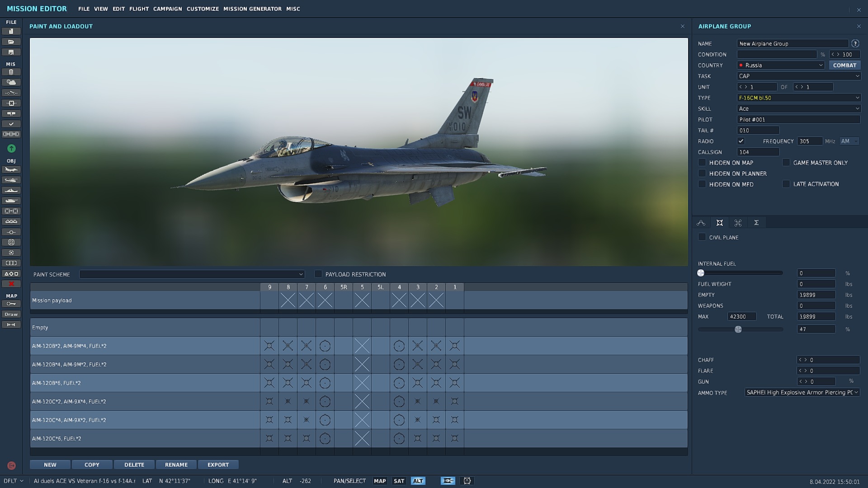Screen dimensions: 868x488
Task: Open the Skill dropdown showing Ace
Action: pos(799,108)
